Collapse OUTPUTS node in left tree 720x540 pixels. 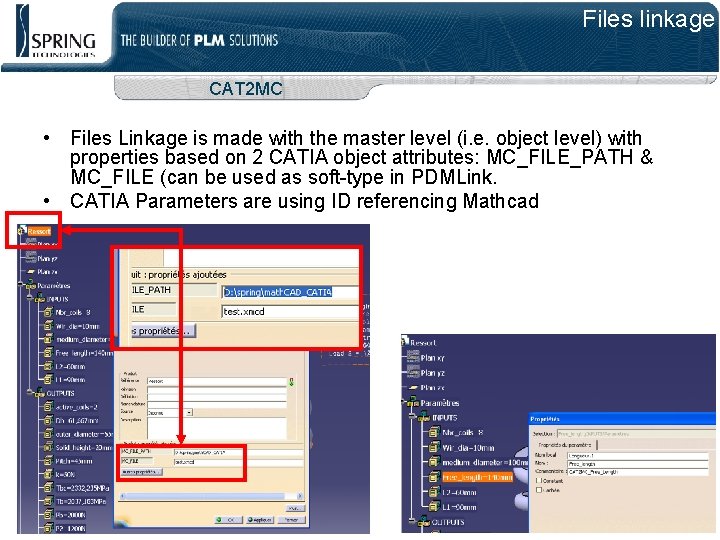coord(30,393)
